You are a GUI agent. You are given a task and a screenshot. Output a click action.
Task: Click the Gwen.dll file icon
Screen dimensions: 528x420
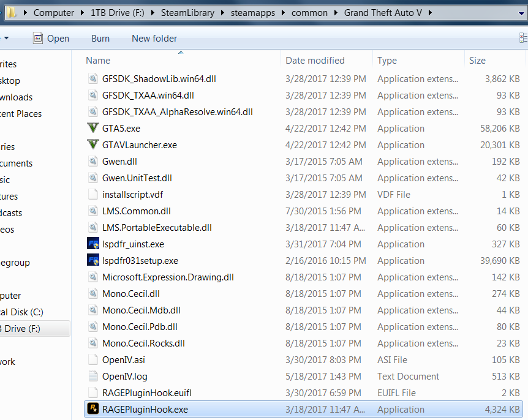point(93,161)
